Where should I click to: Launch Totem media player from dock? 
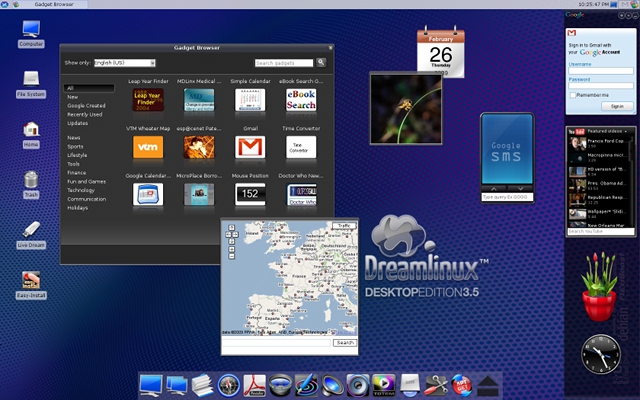pyautogui.click(x=384, y=385)
